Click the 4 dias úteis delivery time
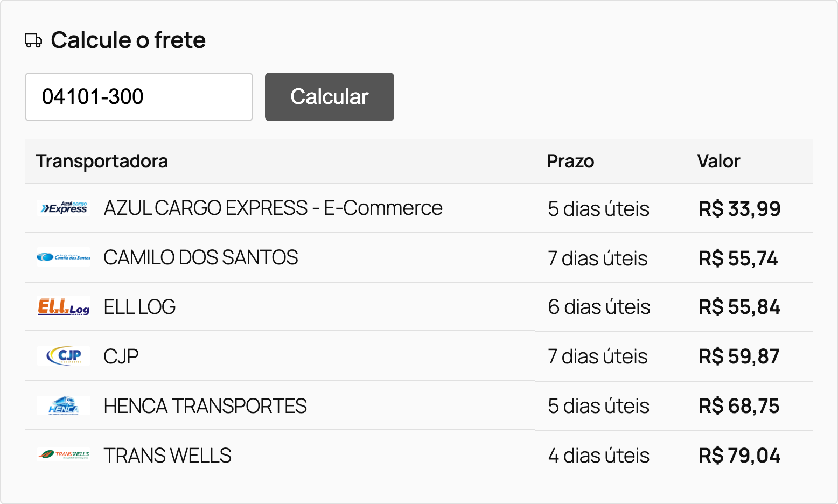 (x=599, y=456)
